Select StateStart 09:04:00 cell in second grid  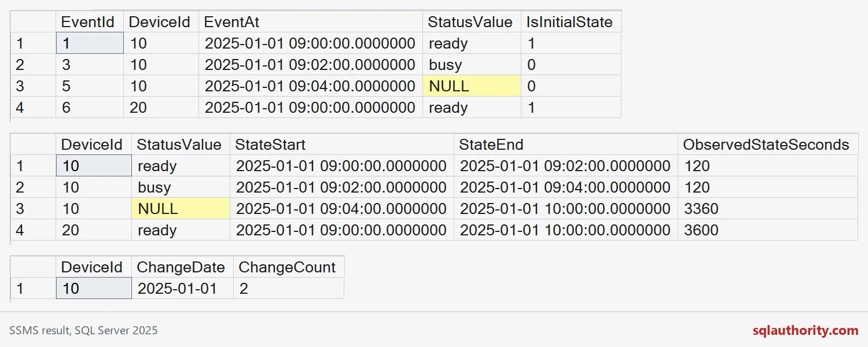pyautogui.click(x=342, y=209)
